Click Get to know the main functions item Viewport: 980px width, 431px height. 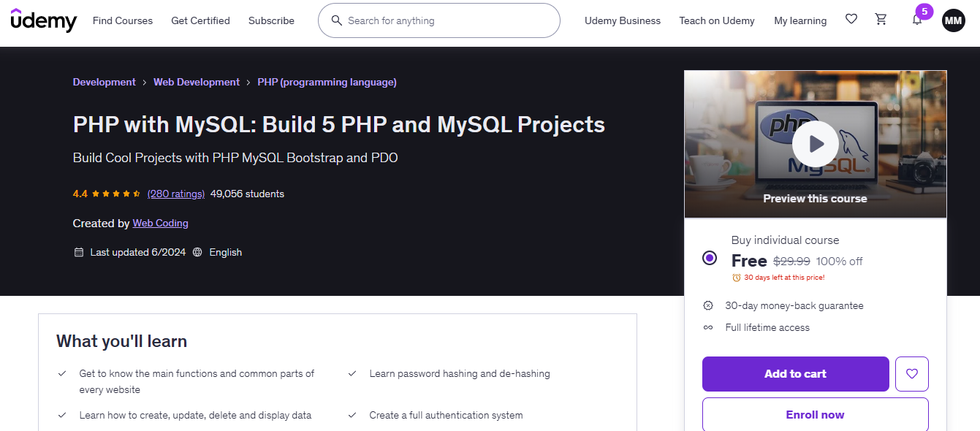(x=197, y=381)
